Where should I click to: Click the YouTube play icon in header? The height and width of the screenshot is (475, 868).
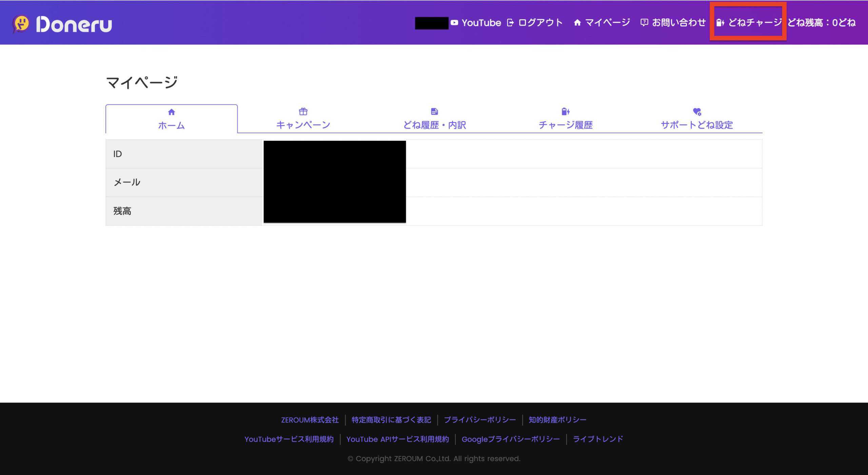[454, 23]
